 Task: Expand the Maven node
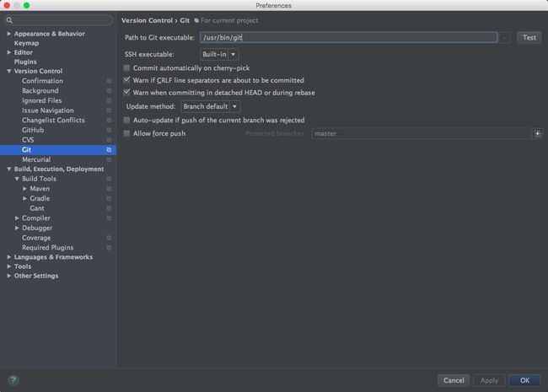pos(24,189)
